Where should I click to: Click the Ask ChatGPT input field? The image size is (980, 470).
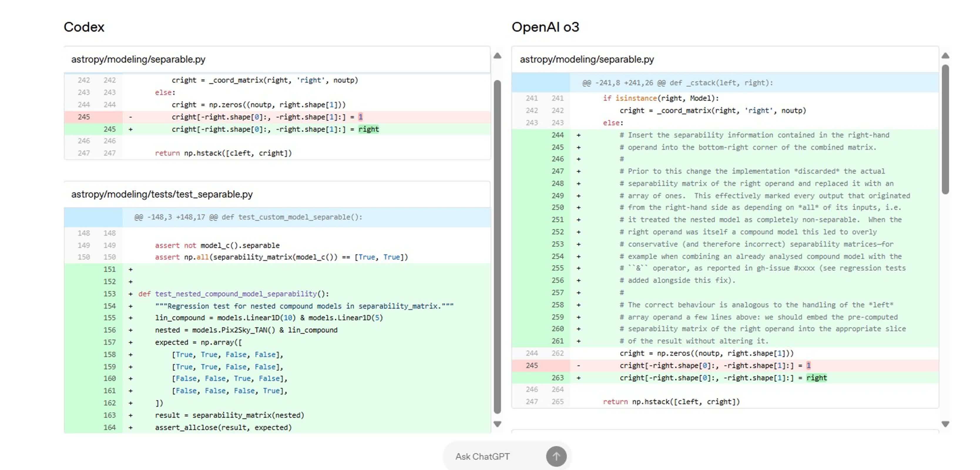483,456
